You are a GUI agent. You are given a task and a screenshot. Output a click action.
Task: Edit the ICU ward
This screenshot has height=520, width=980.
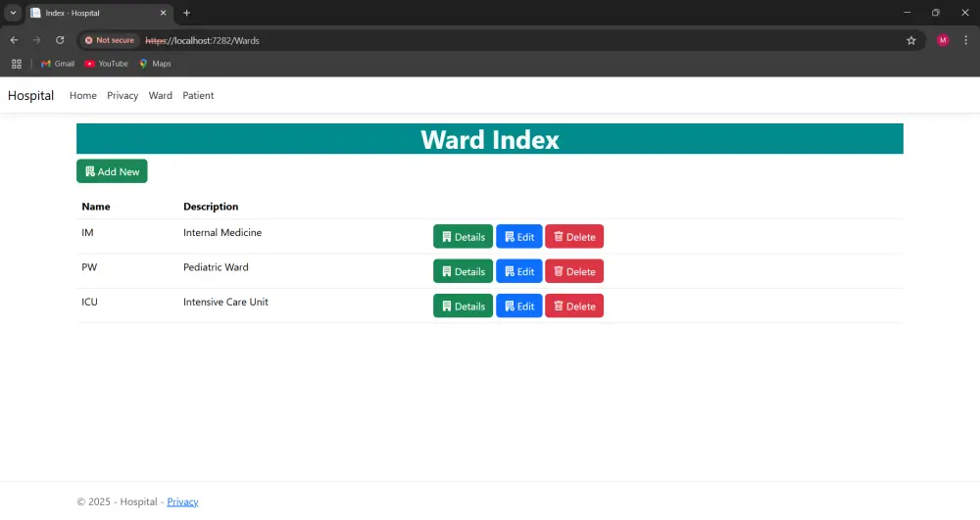coord(519,306)
